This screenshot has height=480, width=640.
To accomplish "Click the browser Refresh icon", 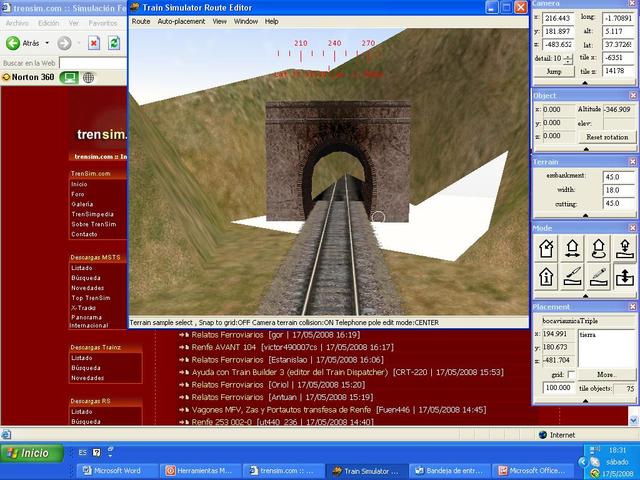I will (x=114, y=43).
